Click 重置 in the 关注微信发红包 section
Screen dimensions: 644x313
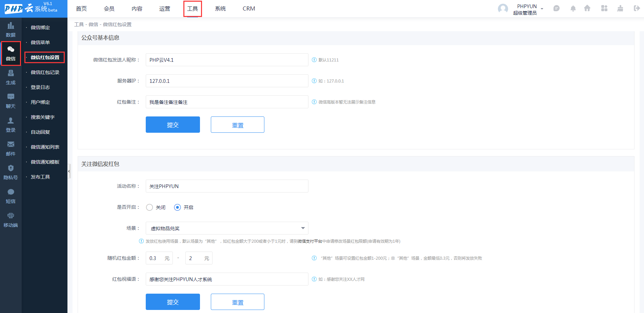click(x=238, y=302)
